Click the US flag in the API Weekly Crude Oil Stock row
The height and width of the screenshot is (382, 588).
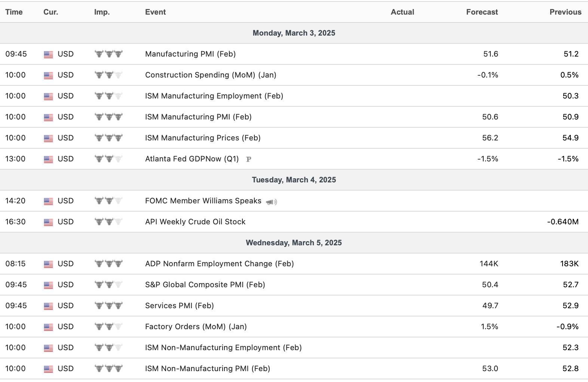coord(48,222)
